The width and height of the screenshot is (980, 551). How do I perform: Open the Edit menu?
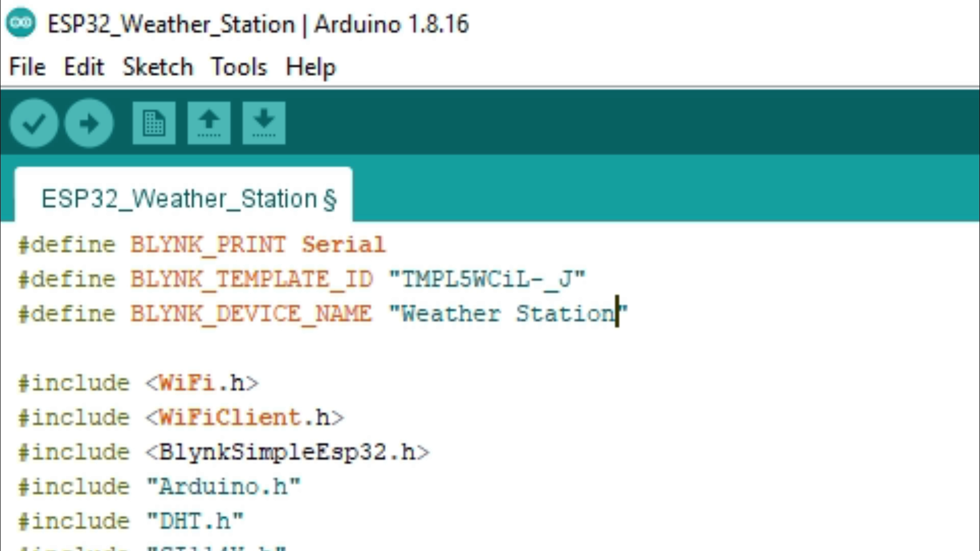click(x=84, y=67)
